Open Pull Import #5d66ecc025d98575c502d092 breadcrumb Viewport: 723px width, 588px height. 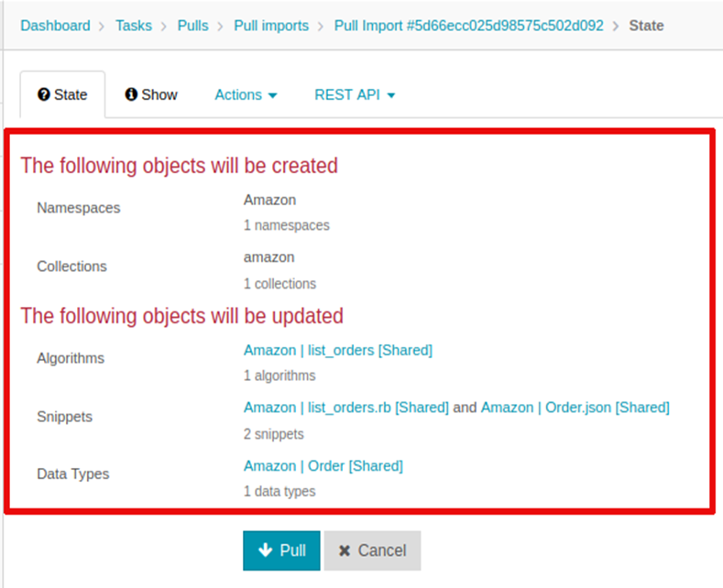click(468, 26)
